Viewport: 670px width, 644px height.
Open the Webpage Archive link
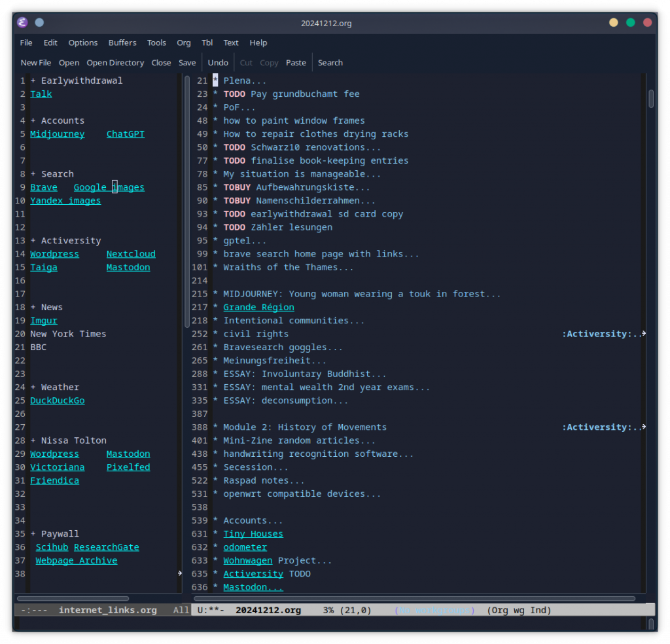76,561
